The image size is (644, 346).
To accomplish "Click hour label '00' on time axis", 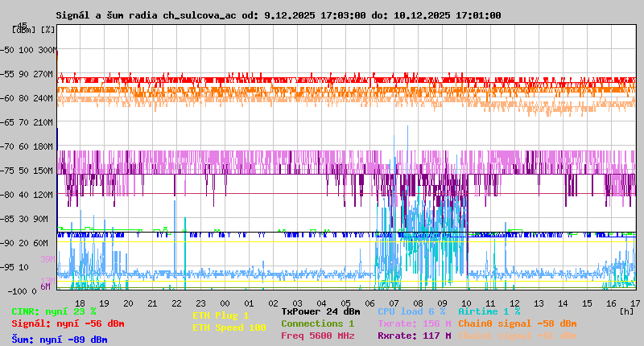I will click(225, 303).
